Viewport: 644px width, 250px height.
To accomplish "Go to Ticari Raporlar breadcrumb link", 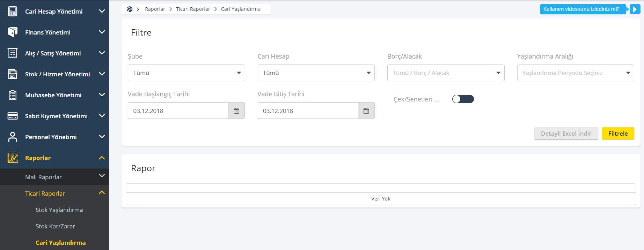I will [x=193, y=9].
